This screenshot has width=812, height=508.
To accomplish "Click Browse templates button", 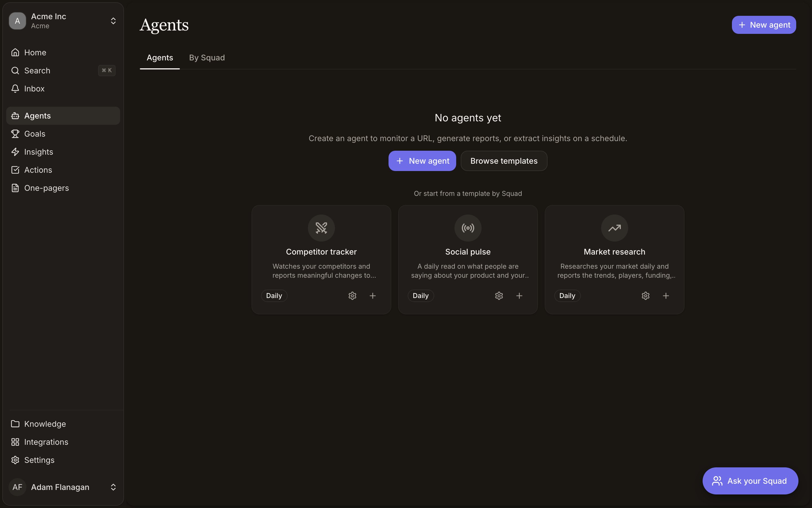I will coord(504,161).
